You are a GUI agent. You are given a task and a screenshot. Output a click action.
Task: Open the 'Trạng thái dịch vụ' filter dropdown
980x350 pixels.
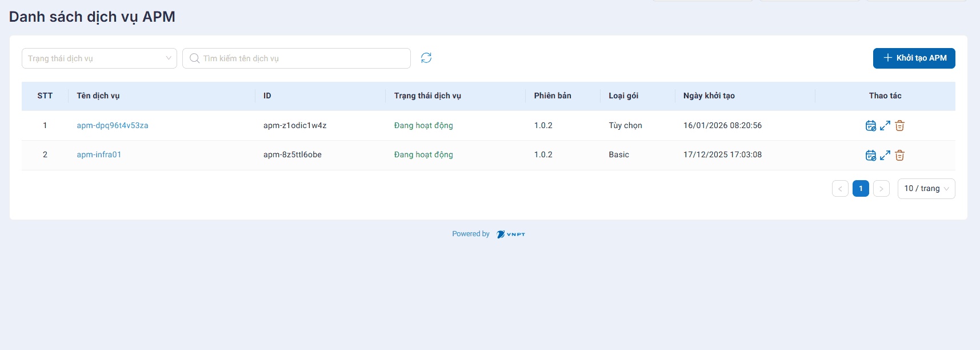coord(99,58)
